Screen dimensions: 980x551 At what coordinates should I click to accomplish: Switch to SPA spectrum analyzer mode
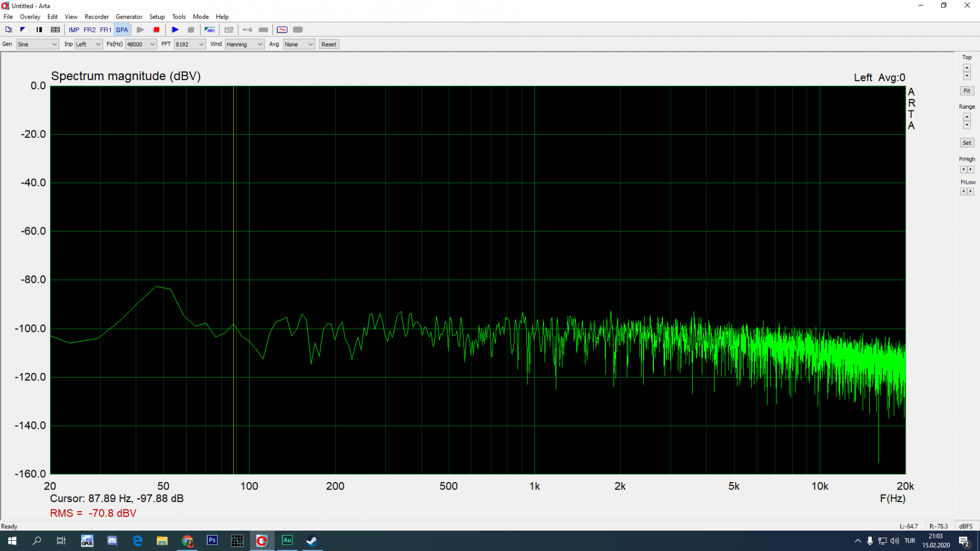coord(122,30)
